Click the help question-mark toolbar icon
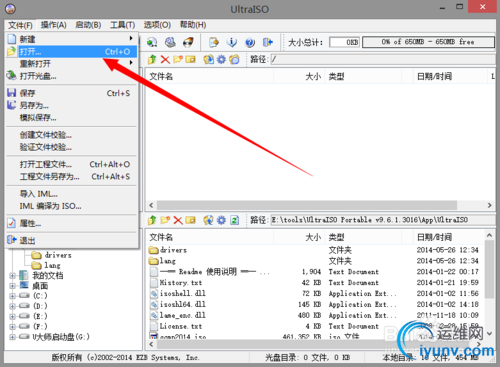The height and width of the screenshot is (367, 500). point(250,42)
